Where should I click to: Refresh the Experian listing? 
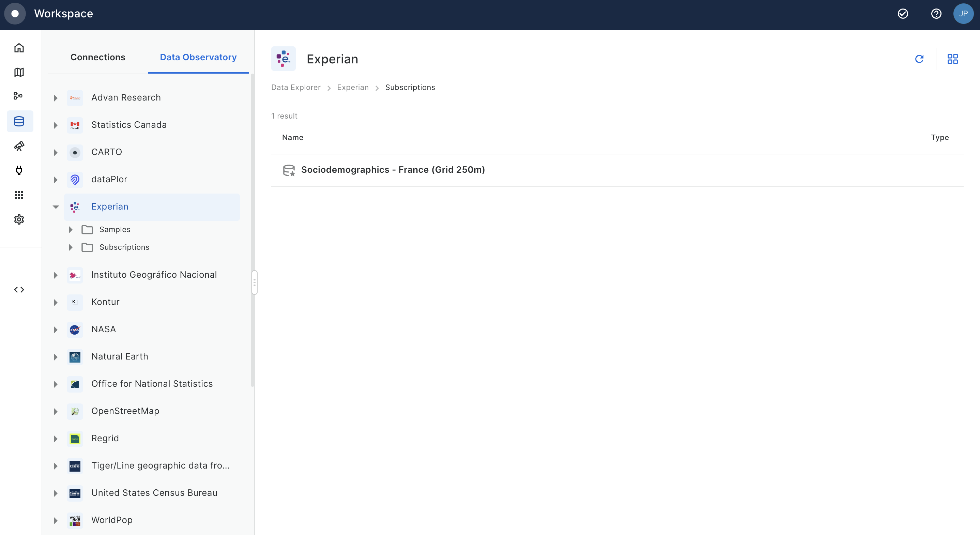coord(919,59)
